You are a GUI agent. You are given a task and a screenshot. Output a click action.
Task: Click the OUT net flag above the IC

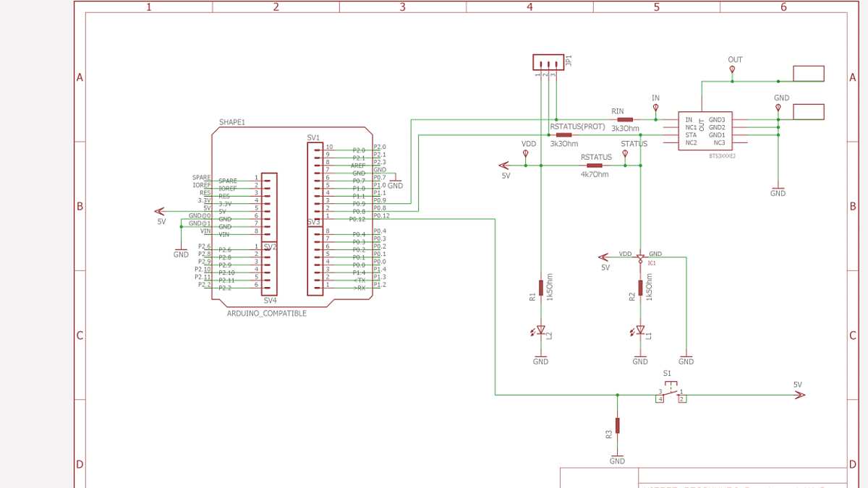pos(733,67)
